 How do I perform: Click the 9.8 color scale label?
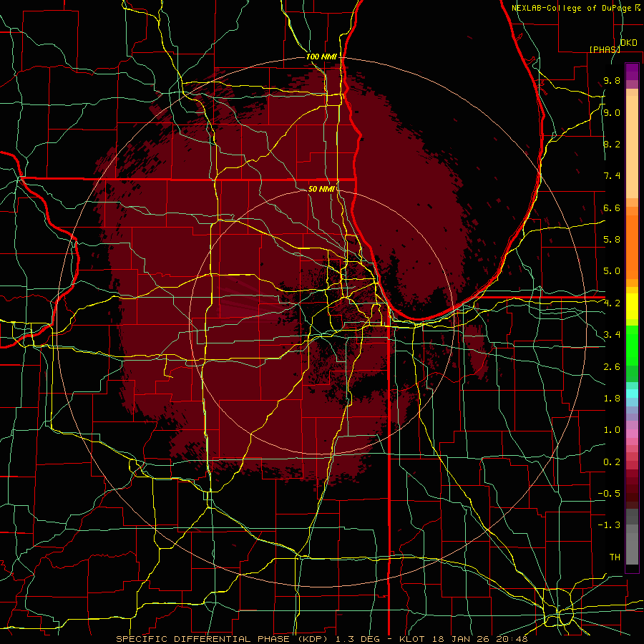[x=612, y=80]
